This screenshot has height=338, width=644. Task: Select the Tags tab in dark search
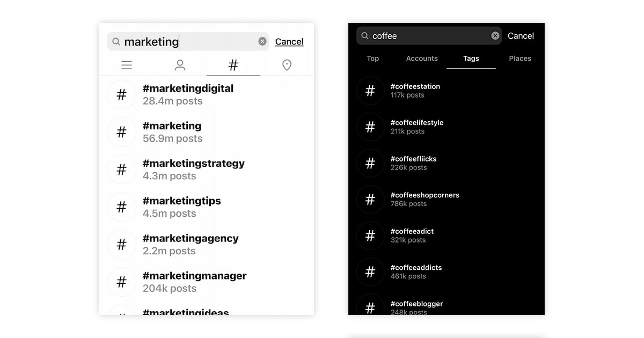point(471,58)
